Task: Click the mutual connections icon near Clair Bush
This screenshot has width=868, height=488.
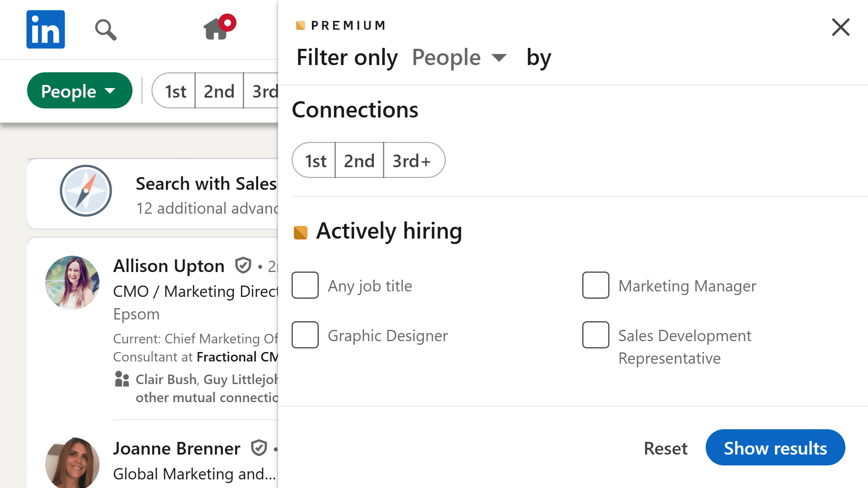Action: tap(122, 379)
